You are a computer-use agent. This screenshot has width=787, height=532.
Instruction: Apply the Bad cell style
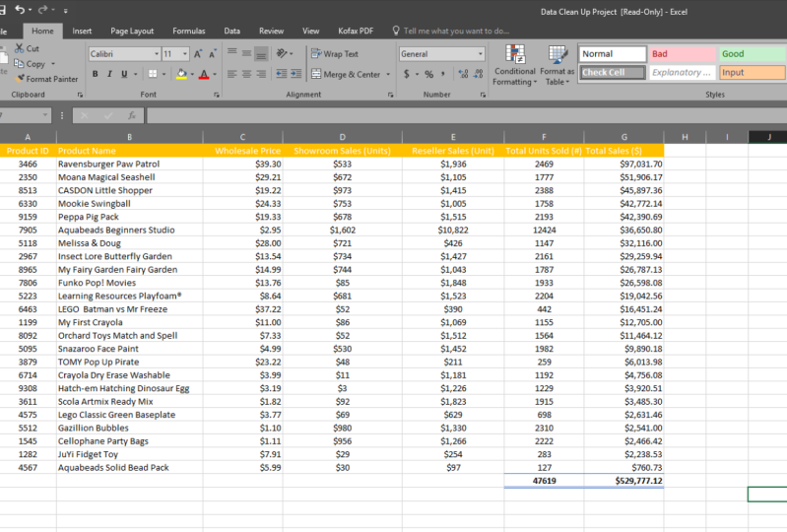(683, 54)
